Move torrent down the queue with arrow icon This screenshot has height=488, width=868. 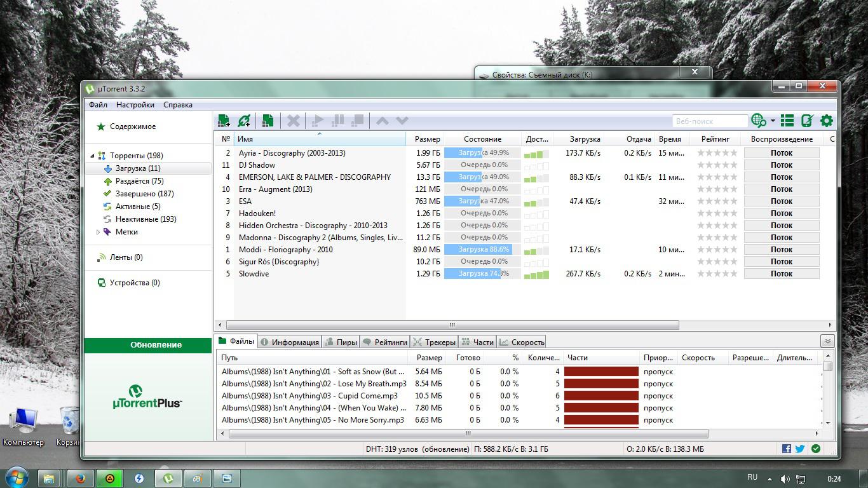[402, 121]
